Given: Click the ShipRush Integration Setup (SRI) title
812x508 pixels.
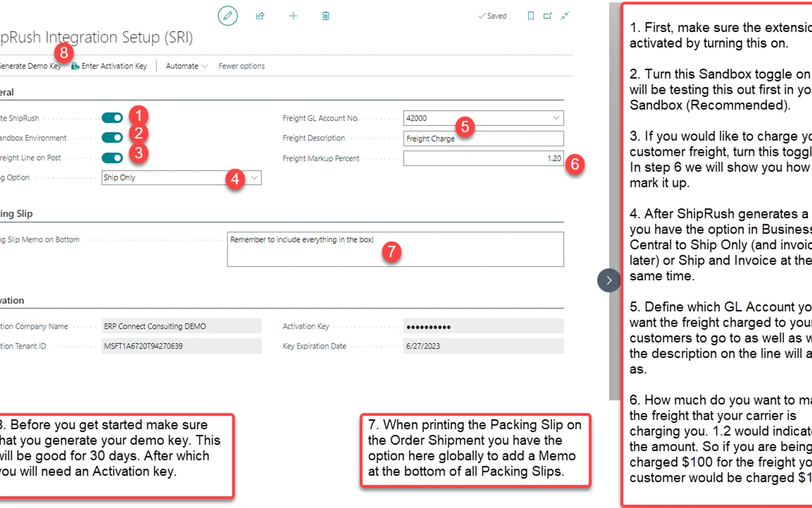Looking at the screenshot, I should (x=96, y=37).
